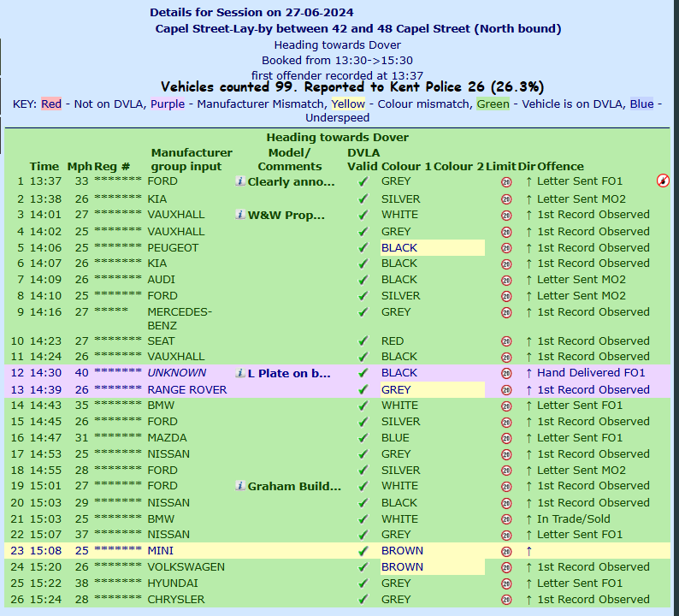
Task: Click the 20 limit sign on row 19 FORD
Action: coord(506,487)
